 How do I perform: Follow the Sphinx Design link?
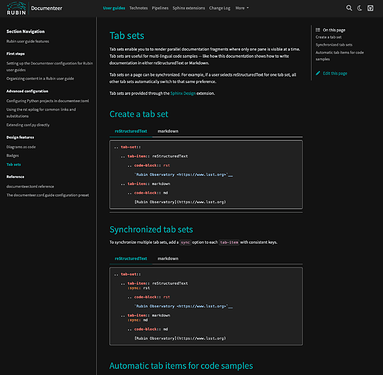coord(183,93)
